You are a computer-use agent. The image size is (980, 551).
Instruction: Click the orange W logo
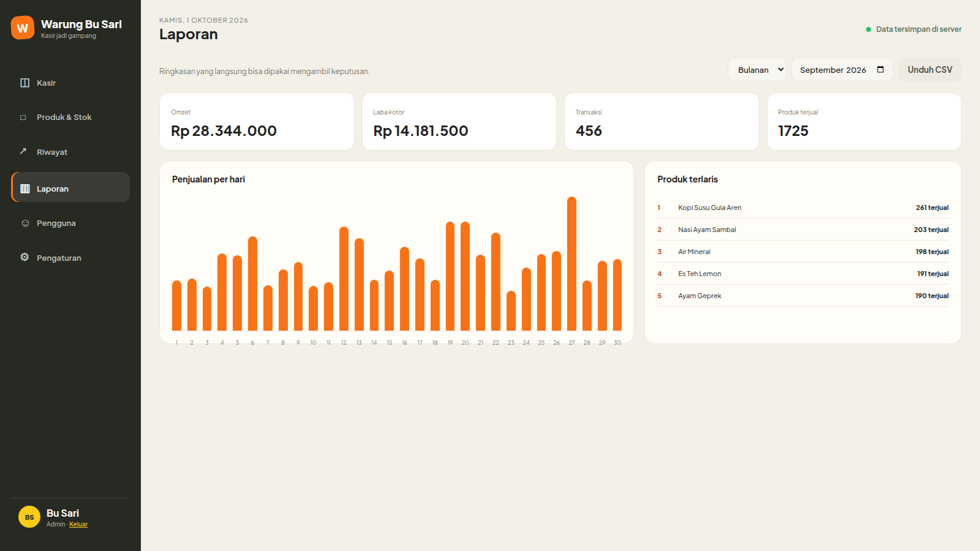pos(23,28)
